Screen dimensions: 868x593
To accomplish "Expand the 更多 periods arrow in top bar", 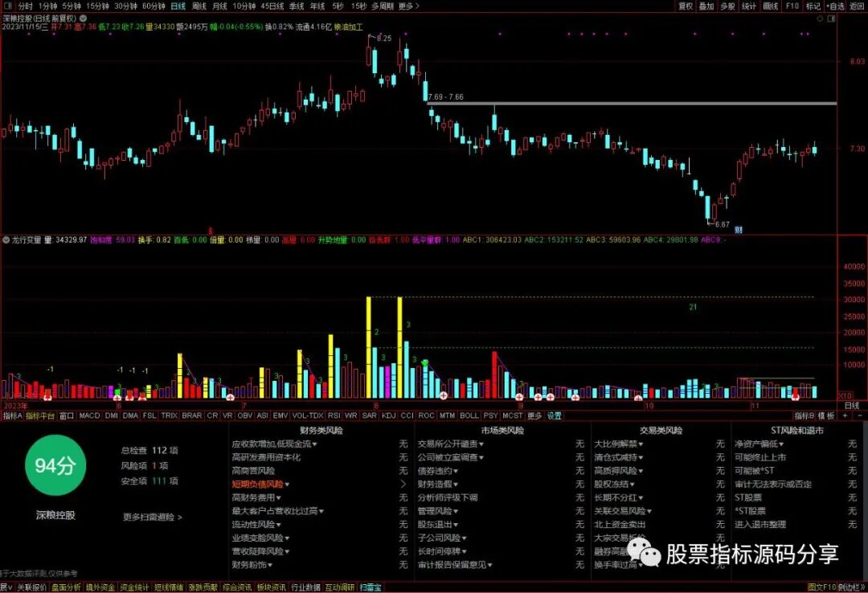I will pyautogui.click(x=409, y=6).
